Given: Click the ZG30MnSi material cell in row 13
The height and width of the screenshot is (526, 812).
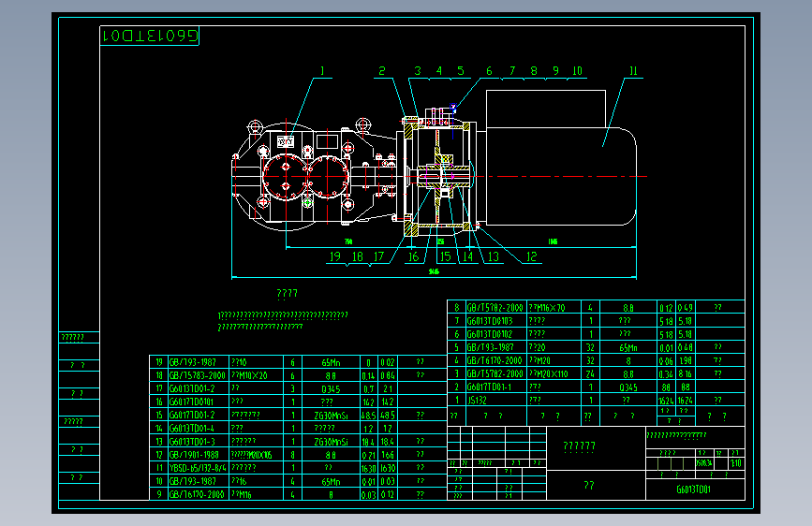Looking at the screenshot, I should click(x=331, y=442).
